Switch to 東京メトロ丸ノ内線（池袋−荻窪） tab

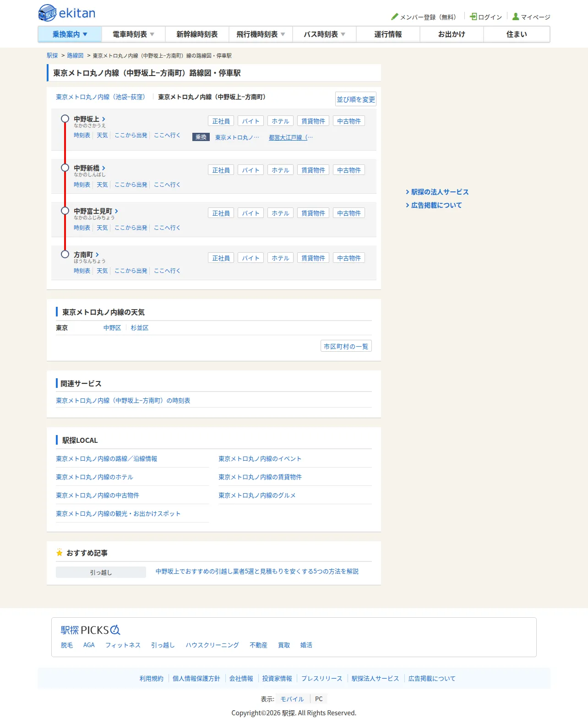pos(101,97)
